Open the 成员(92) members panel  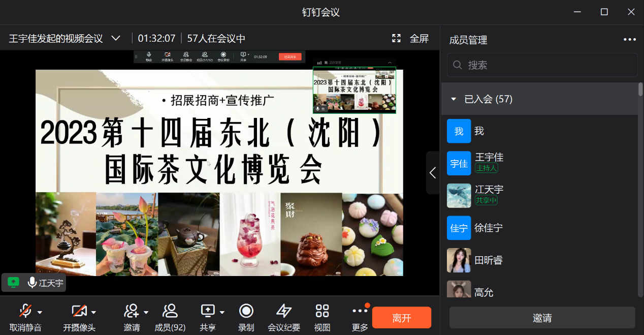click(x=170, y=318)
